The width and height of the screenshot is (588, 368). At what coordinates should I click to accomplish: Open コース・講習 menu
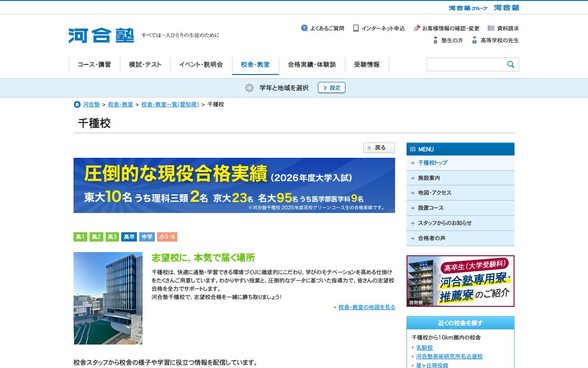tap(94, 64)
